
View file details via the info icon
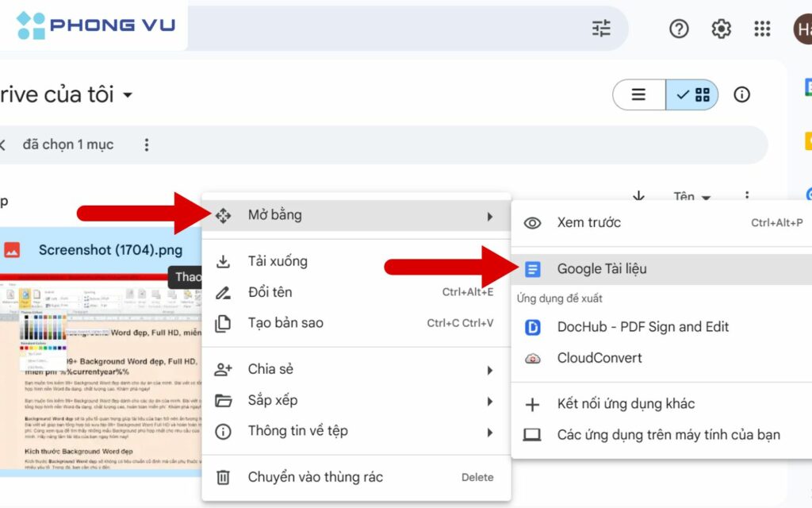(x=741, y=94)
